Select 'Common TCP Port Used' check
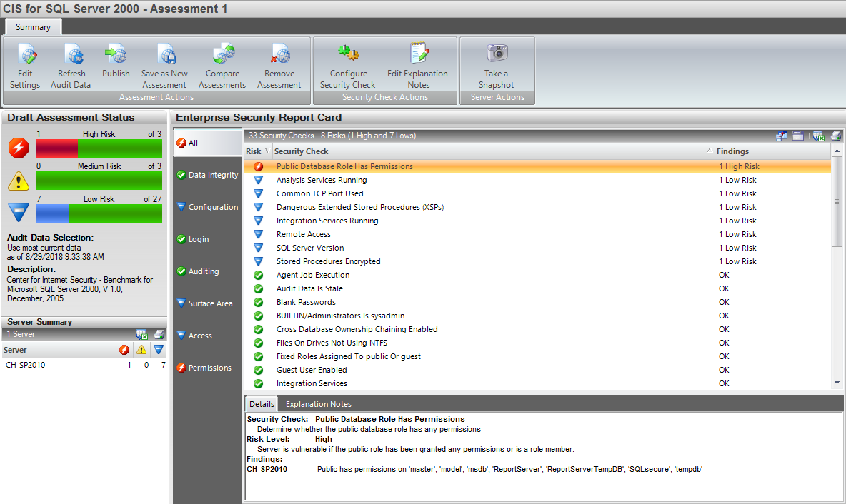Image resolution: width=846 pixels, height=504 pixels. (x=537, y=193)
